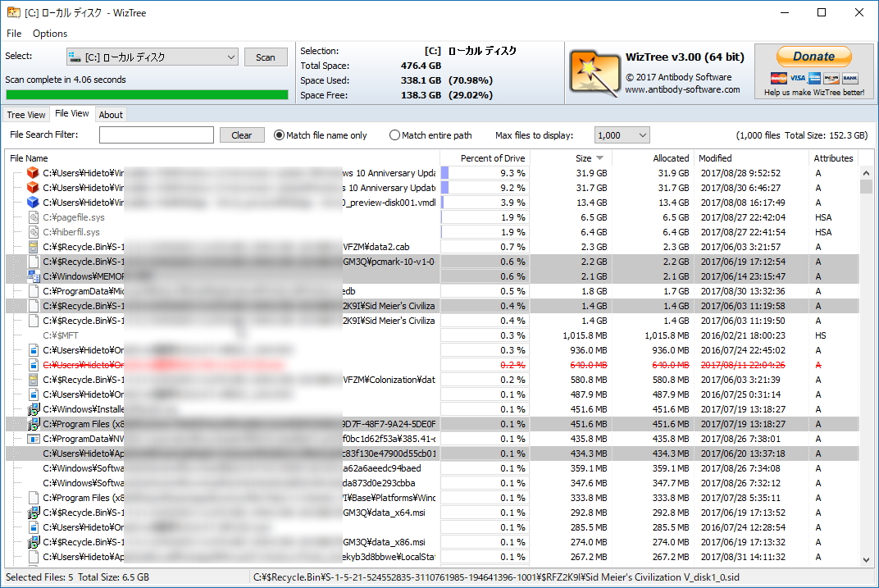Click the pagefile.sys file icon
This screenshot has width=879, height=588.
(33, 217)
